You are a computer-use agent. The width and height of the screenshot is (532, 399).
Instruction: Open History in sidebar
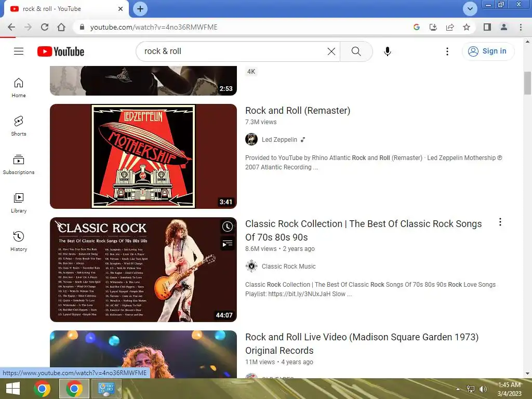click(19, 241)
